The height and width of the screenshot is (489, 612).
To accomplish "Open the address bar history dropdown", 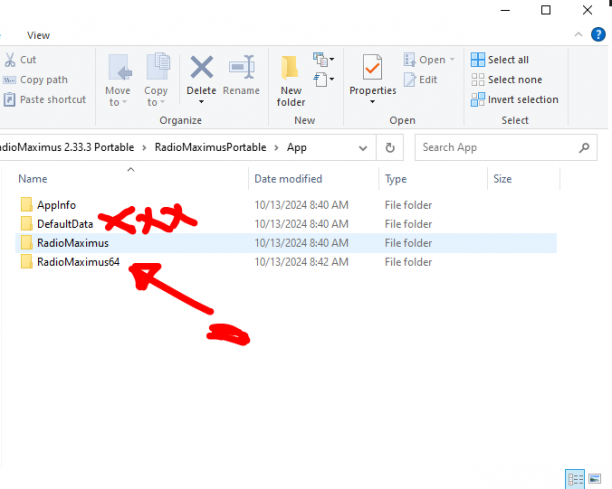I will 363,148.
